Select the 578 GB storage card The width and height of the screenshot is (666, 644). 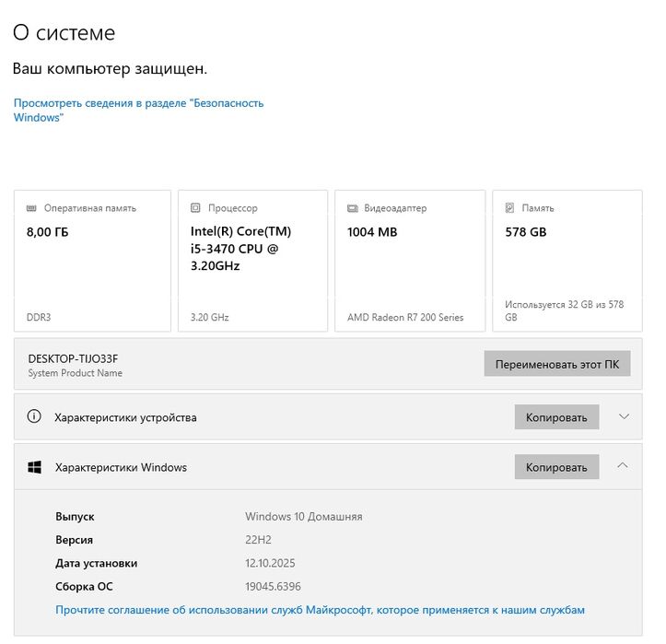(567, 261)
